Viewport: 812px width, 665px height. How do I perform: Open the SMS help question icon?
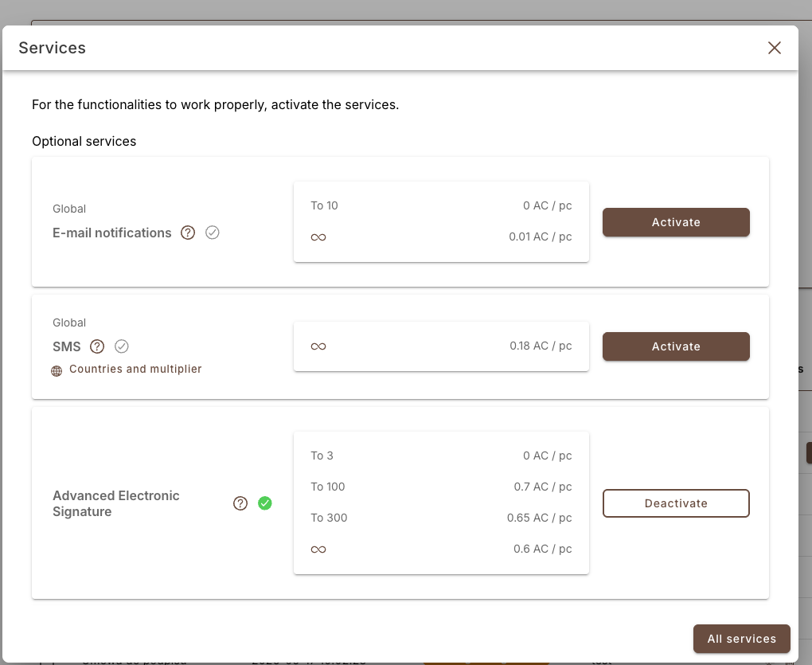coord(97,346)
